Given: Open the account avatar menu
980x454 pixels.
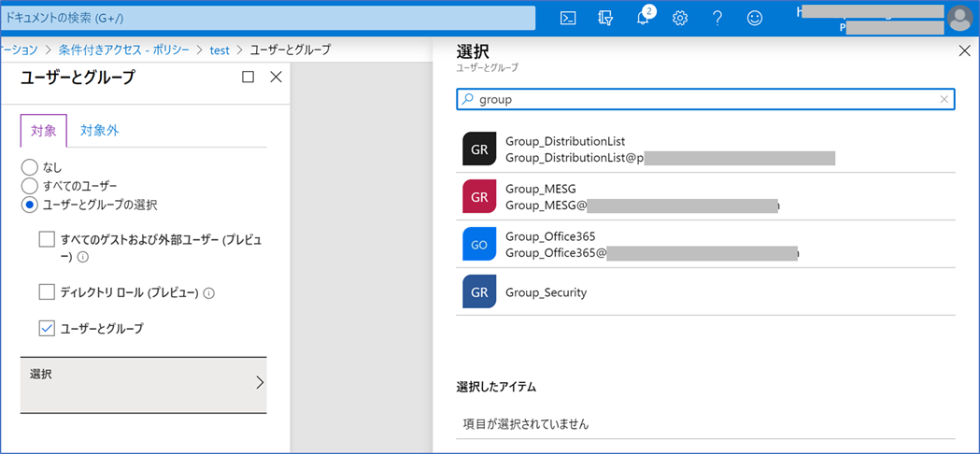Looking at the screenshot, I should tap(959, 18).
